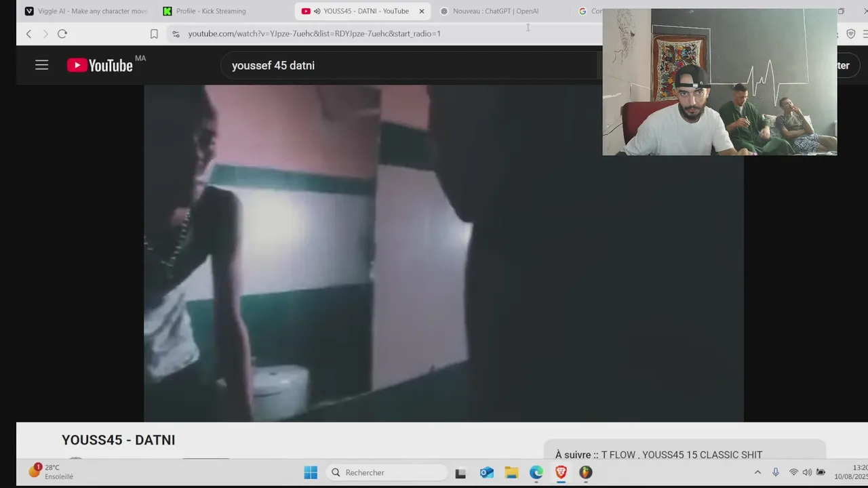Image resolution: width=868 pixels, height=488 pixels.
Task: Go back in browser history
Action: tap(28, 34)
